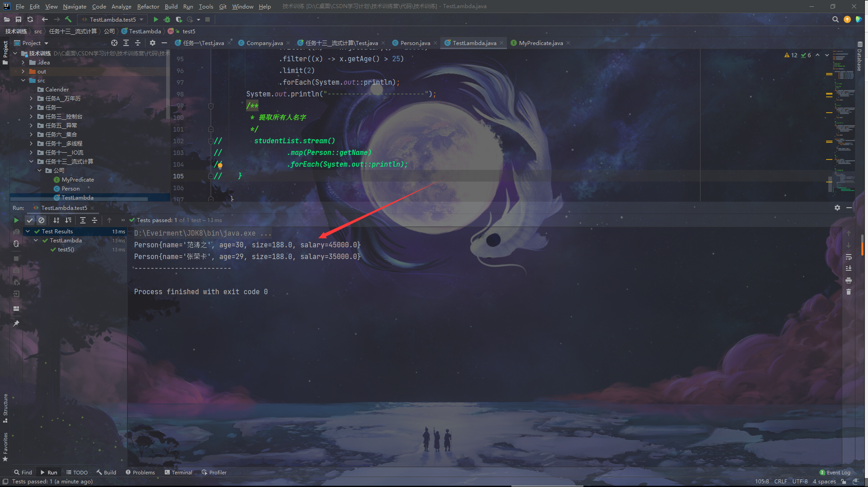Viewport: 868px width, 487px height.
Task: Open Search Everywhere magnifier icon
Action: (x=836, y=19)
